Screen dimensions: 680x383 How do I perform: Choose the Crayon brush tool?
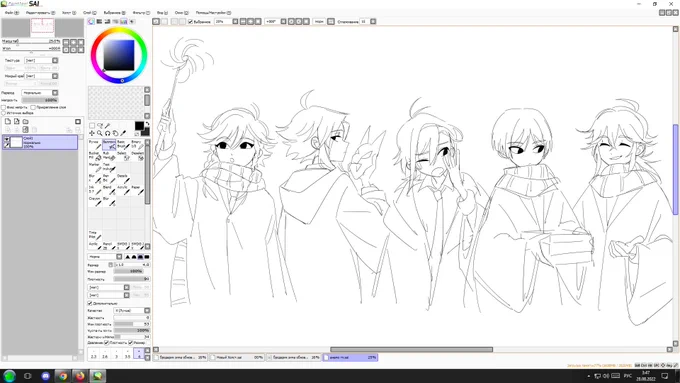tap(95, 201)
